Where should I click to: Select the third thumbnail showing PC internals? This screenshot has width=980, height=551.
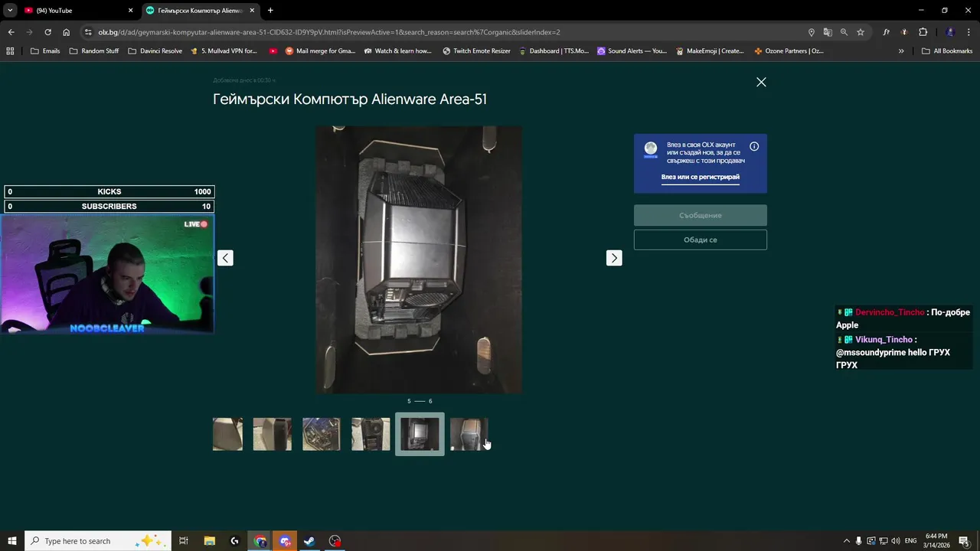(322, 434)
